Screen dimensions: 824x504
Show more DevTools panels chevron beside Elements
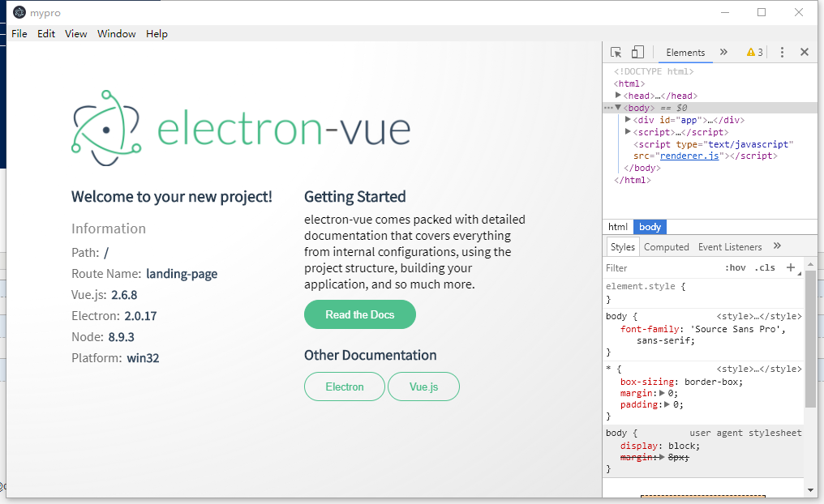coord(723,52)
